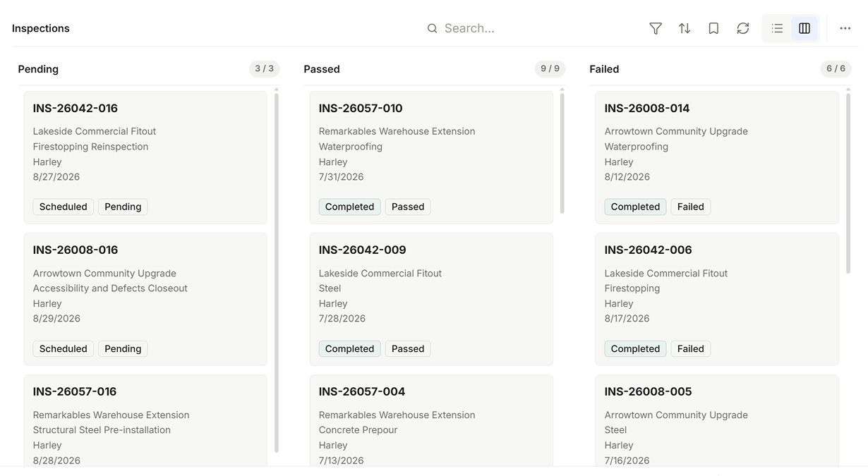Screen dimensions: 868x476
Task: Click Failed tag on INS-26042-006
Action: click(x=691, y=348)
